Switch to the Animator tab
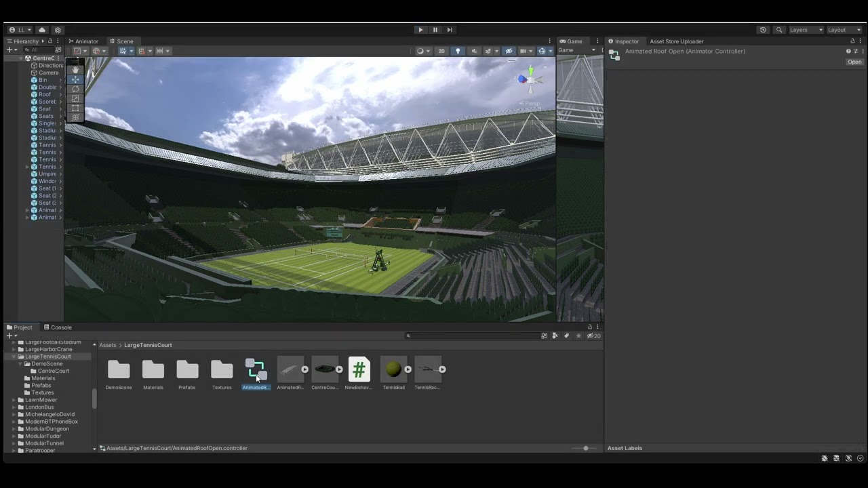This screenshot has height=488, width=868. [x=83, y=41]
